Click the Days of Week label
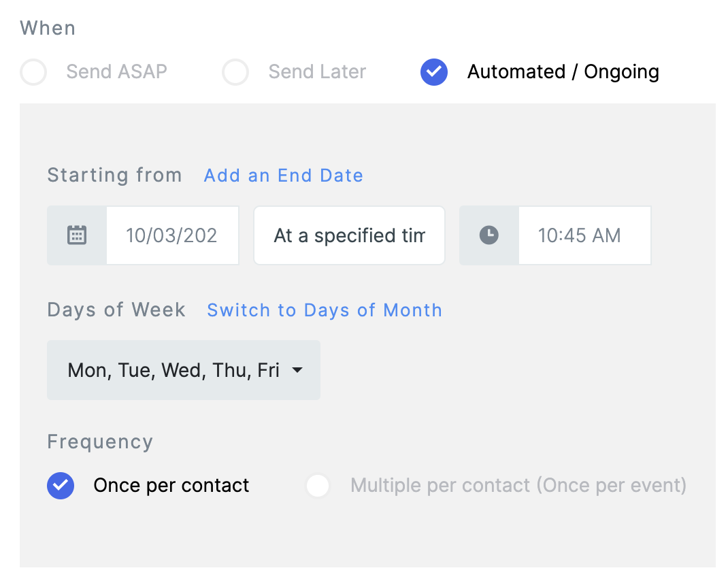 116,310
